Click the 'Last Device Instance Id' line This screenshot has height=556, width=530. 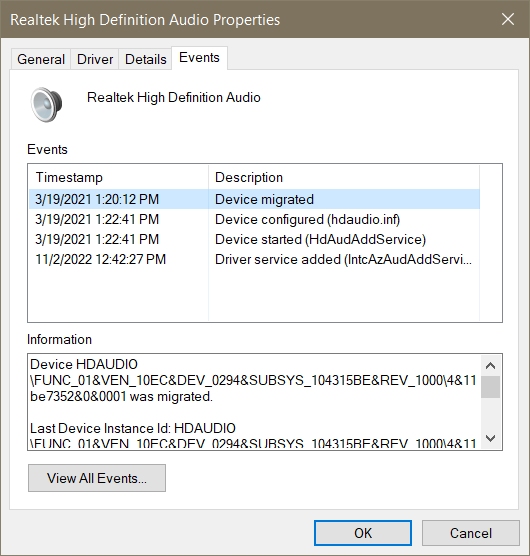(x=133, y=428)
